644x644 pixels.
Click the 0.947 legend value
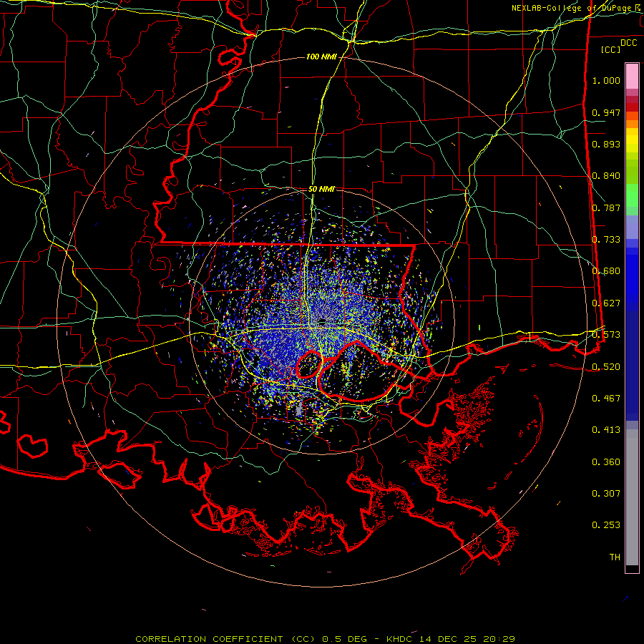tap(606, 112)
